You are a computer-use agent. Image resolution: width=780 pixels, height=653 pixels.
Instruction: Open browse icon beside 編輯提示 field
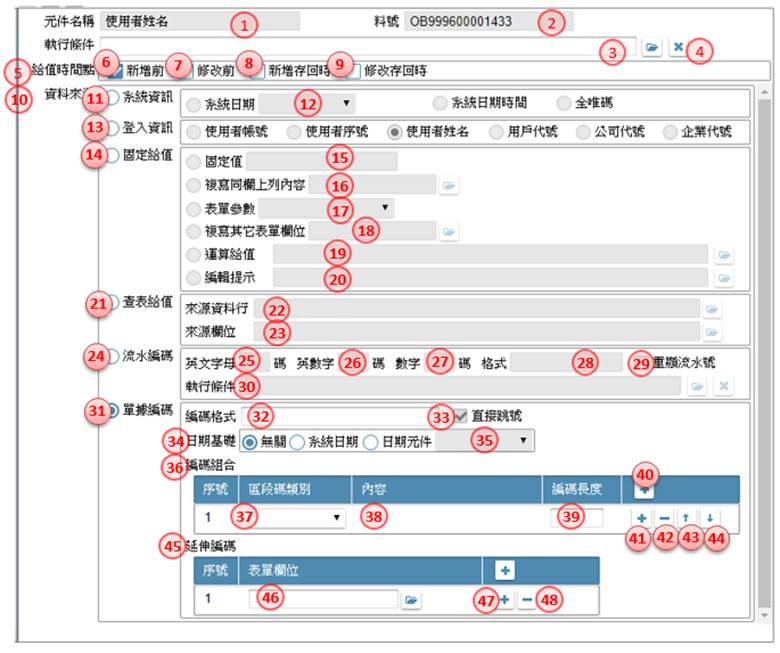[x=724, y=278]
